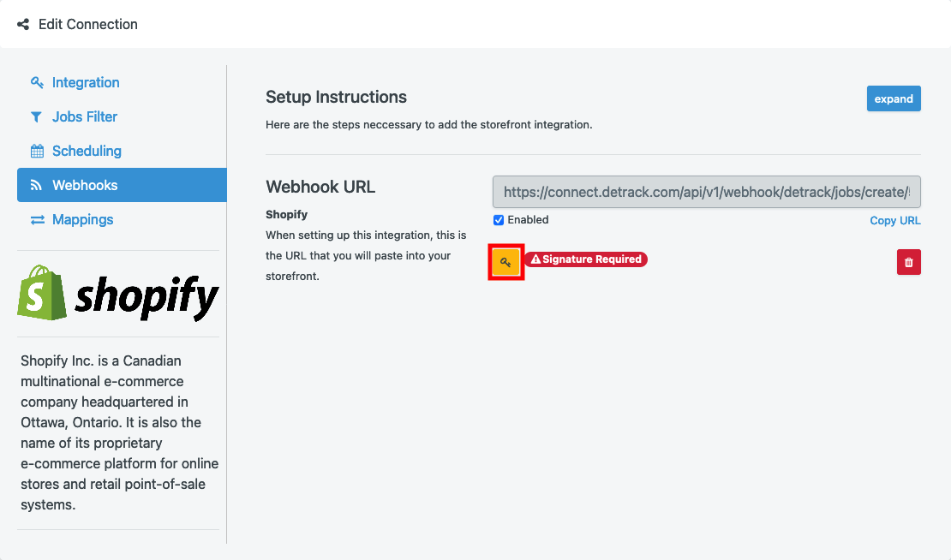Click the arrows icon beside Mappings
This screenshot has height=560, width=951.
click(x=37, y=220)
